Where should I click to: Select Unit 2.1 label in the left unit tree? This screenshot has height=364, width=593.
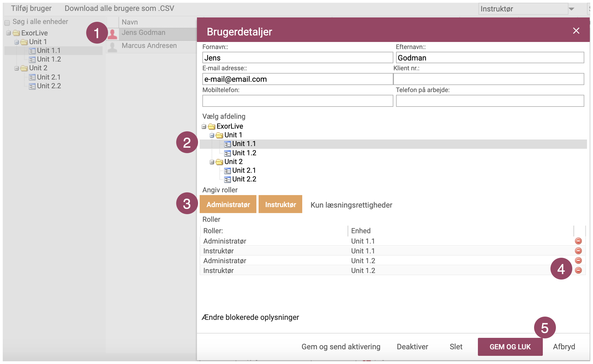coord(49,77)
